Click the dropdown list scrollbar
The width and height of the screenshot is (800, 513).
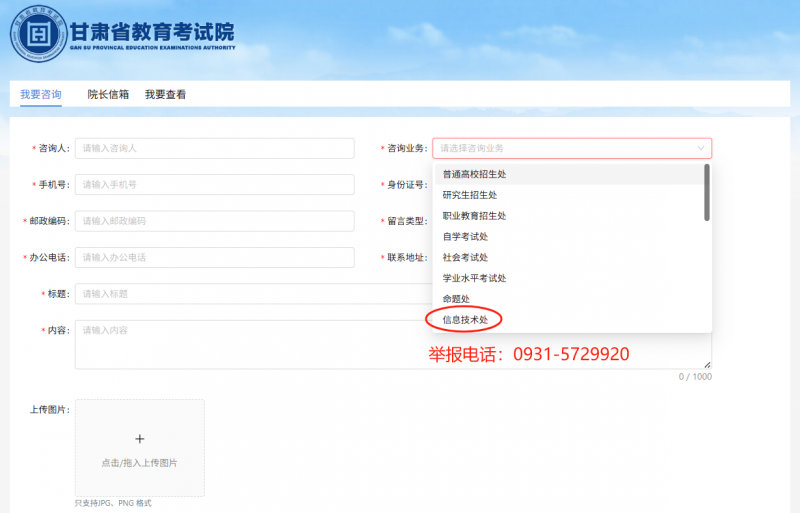click(x=707, y=193)
